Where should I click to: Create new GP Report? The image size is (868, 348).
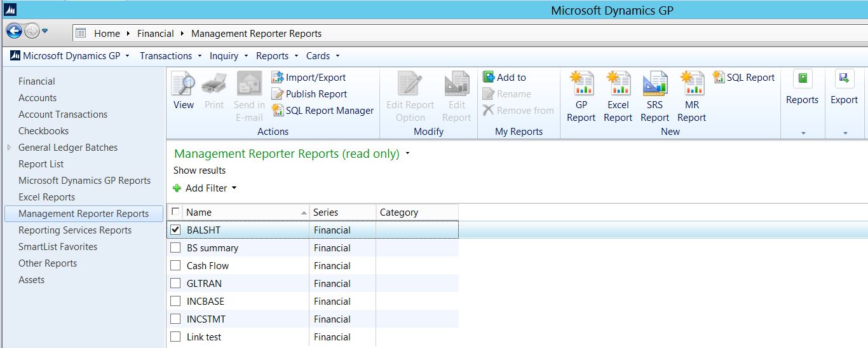point(581,97)
